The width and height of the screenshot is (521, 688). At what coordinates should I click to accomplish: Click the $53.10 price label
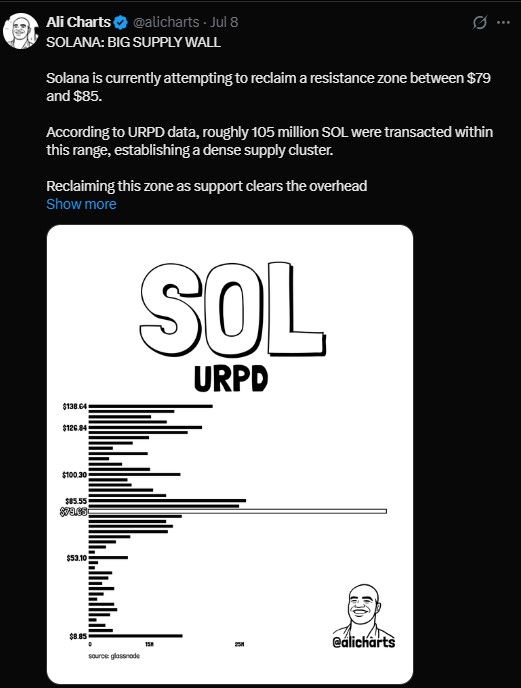pos(76,558)
